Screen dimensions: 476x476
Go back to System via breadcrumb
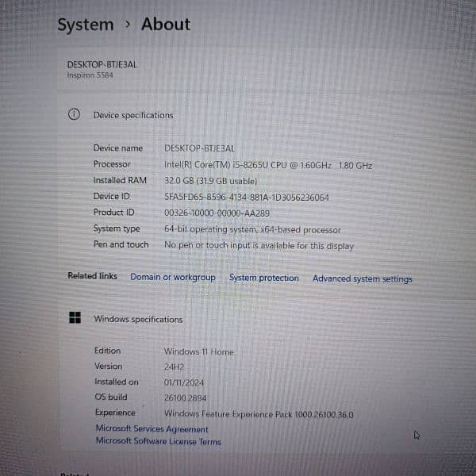pos(85,25)
